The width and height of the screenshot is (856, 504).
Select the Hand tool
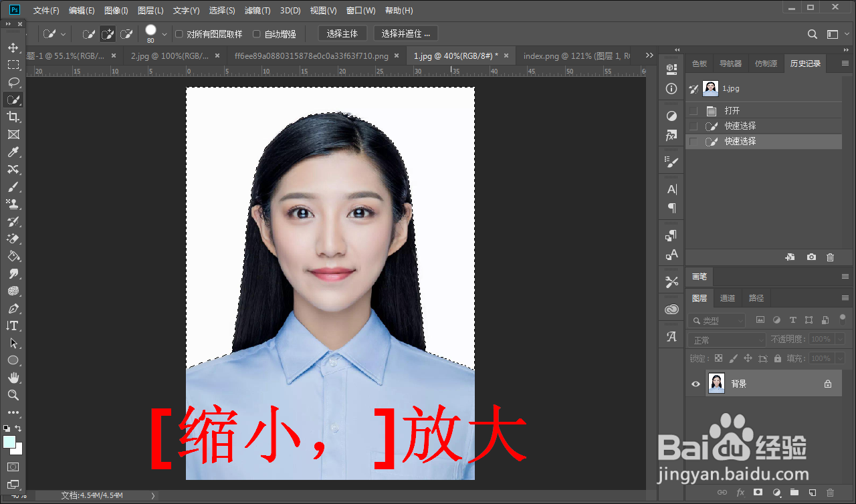(14, 377)
